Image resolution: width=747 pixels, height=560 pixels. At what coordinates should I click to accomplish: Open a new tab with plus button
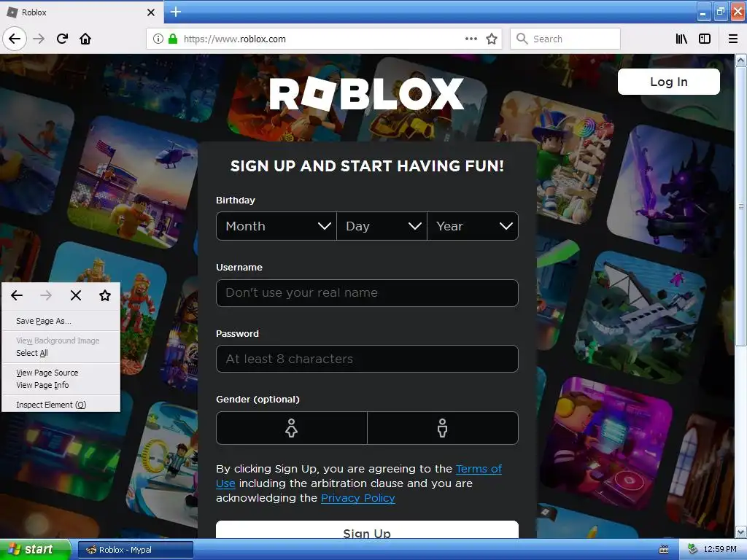pyautogui.click(x=176, y=12)
